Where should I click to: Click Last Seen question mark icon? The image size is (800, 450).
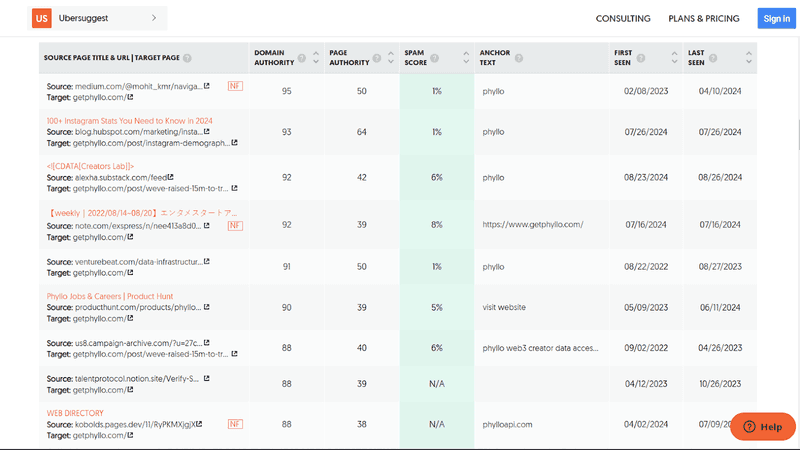click(713, 58)
